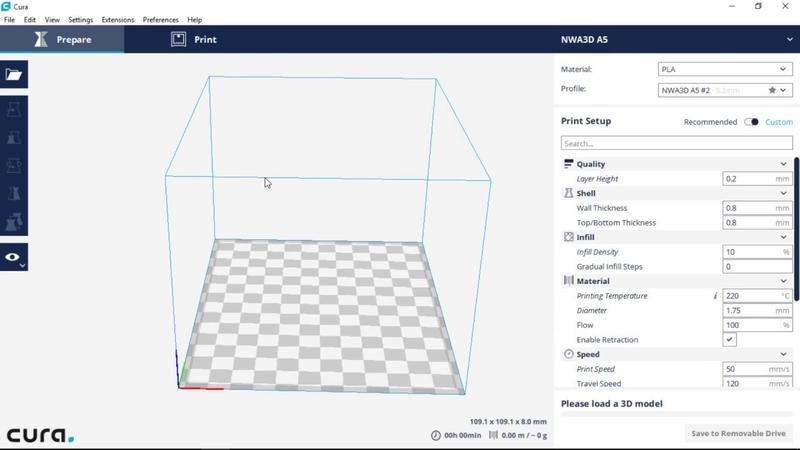Select the Scale tool in left toolbar
Screen dimensions: 800x450
pos(14,138)
